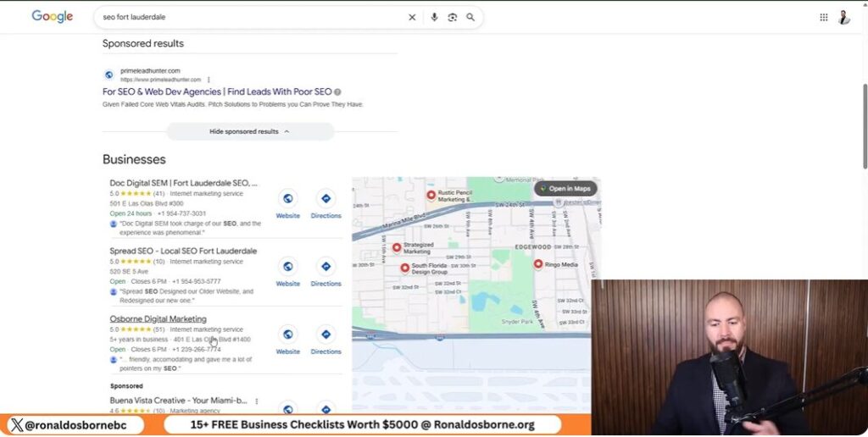
Task: Click address text '501 E Las Olas Blvd #300'
Action: [x=146, y=203]
